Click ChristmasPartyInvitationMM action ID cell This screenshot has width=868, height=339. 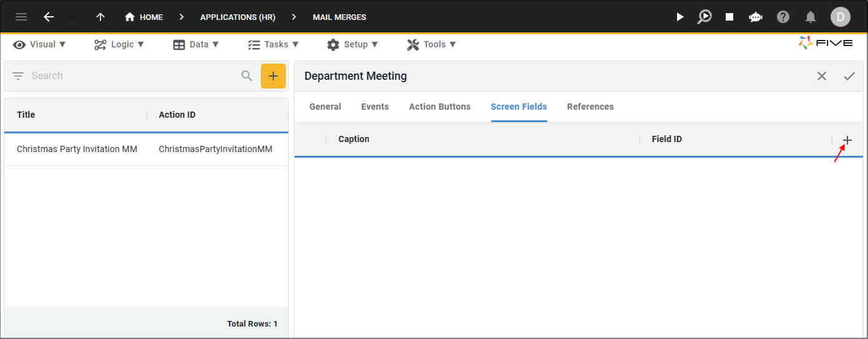[x=215, y=149]
